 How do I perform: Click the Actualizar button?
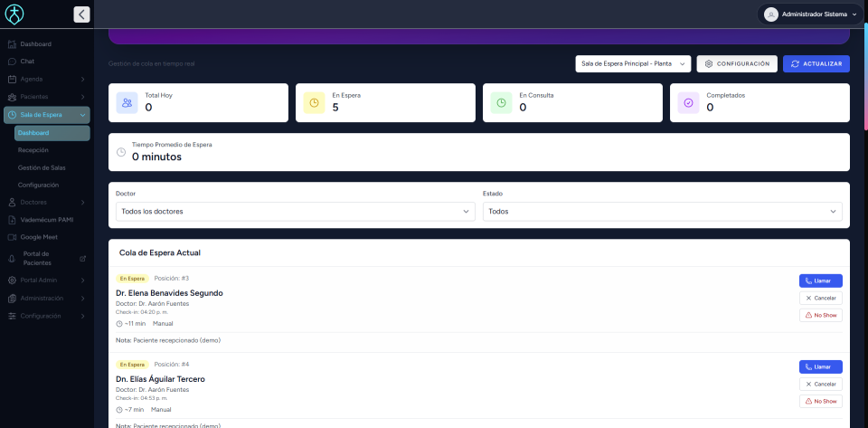(816, 64)
